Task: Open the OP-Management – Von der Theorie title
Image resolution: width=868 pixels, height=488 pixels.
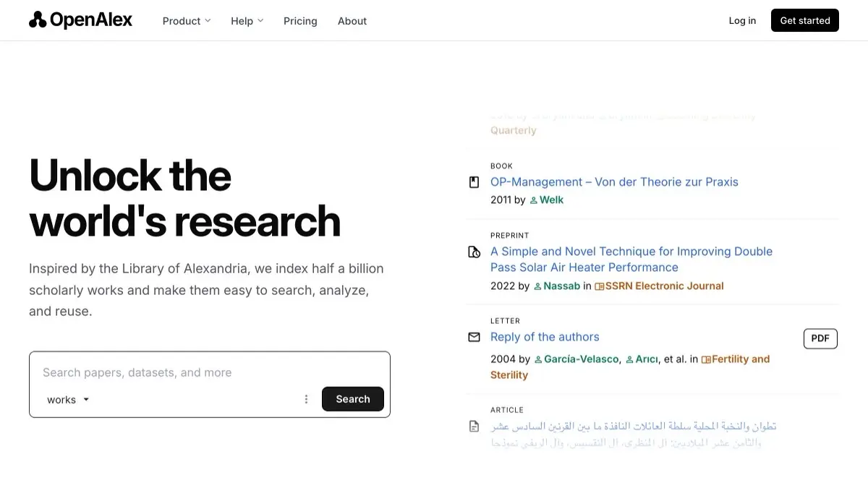Action: [x=614, y=182]
